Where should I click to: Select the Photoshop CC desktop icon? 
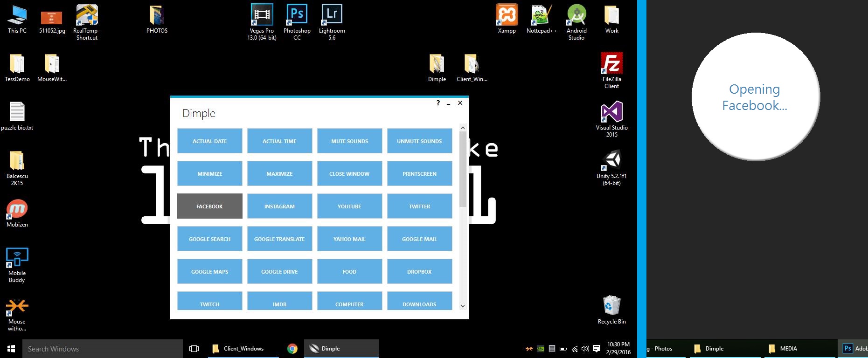click(297, 22)
